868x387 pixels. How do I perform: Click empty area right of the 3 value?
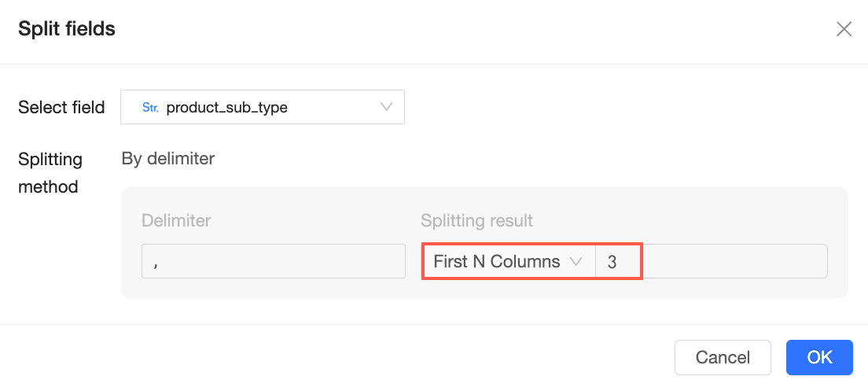point(734,261)
